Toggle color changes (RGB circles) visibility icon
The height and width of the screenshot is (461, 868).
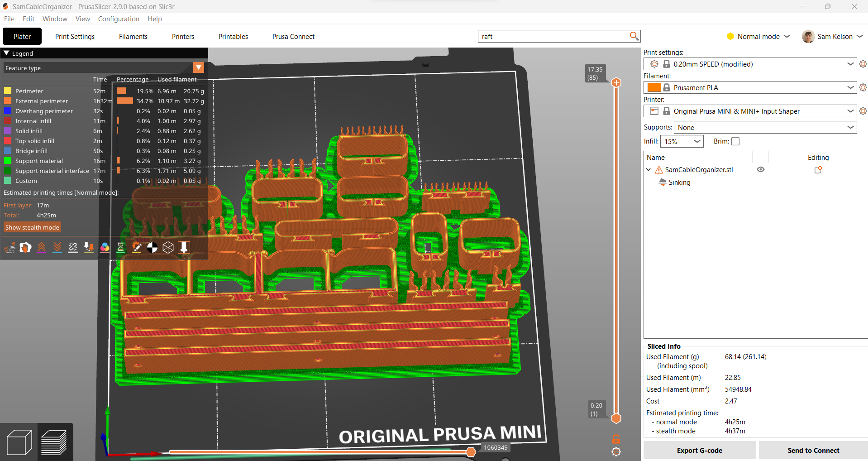[105, 247]
